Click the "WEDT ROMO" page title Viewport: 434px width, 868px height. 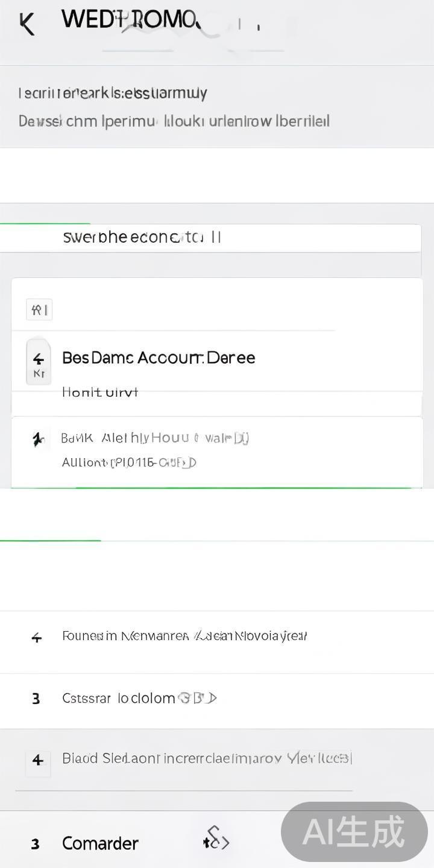130,20
